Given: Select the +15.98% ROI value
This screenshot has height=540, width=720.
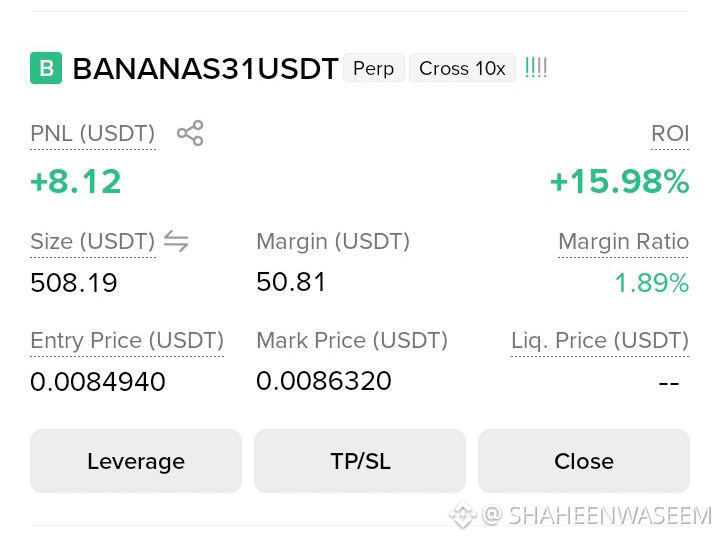Looking at the screenshot, I should 620,181.
